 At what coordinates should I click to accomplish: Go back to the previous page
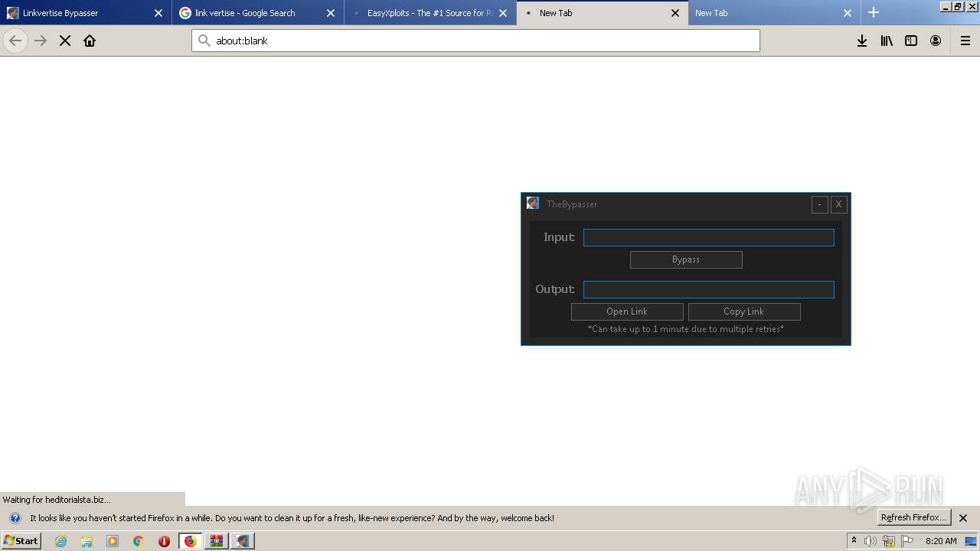pos(15,41)
